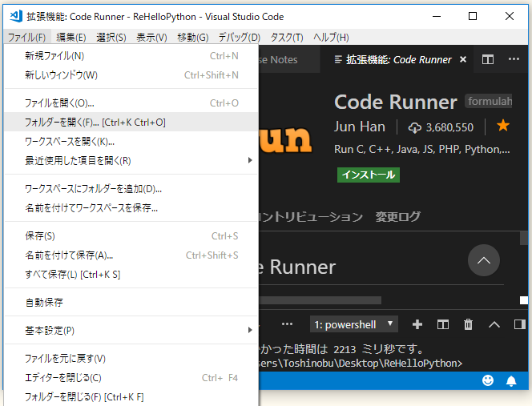The width and height of the screenshot is (532, 406).
Task: Click the formulahendry identifier badge
Action: (x=489, y=101)
